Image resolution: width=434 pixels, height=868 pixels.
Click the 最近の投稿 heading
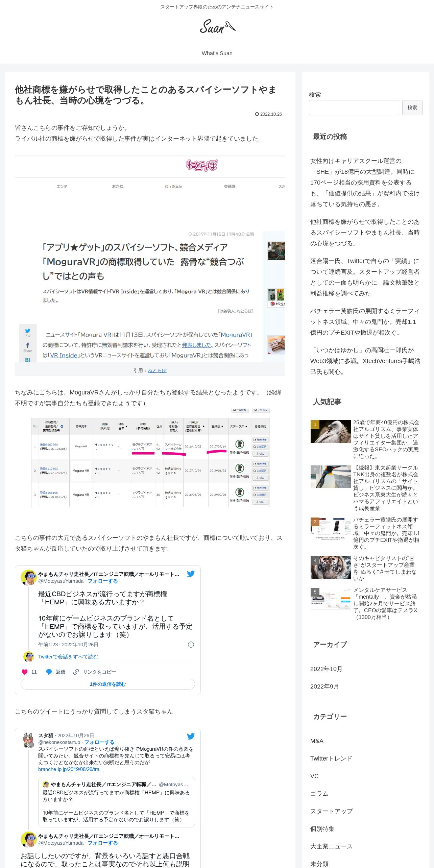pyautogui.click(x=330, y=137)
